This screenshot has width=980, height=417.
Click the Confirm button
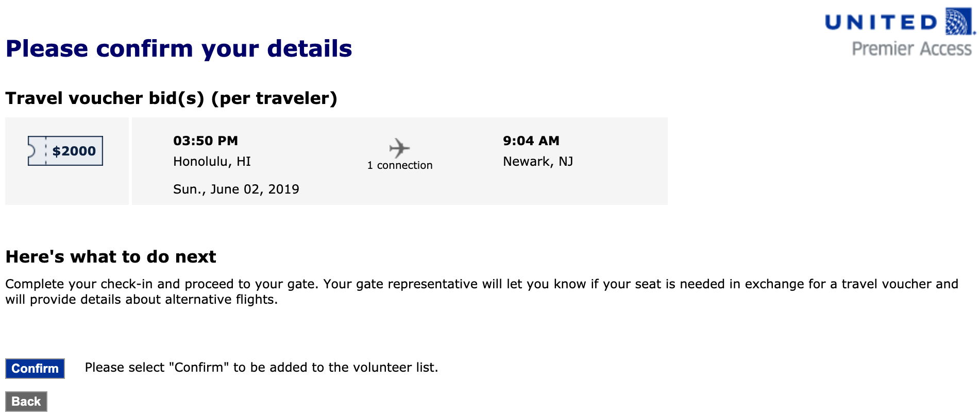pyautogui.click(x=35, y=369)
